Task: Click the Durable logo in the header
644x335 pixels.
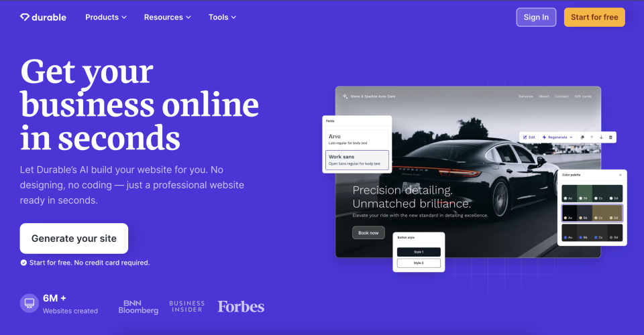Action: pyautogui.click(x=43, y=17)
